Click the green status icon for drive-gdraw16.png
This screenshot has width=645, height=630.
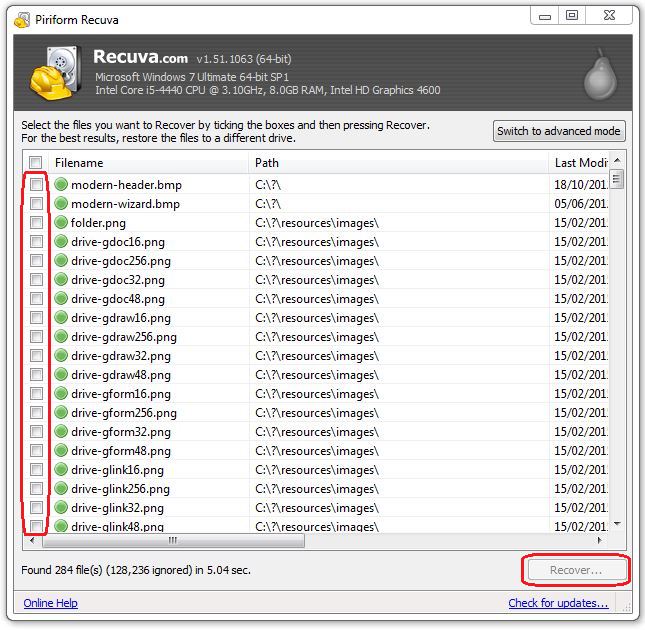61,317
